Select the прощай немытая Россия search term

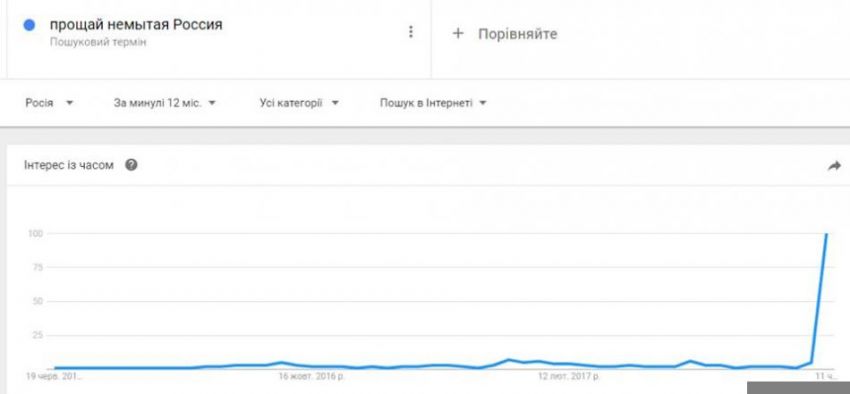coord(136,25)
